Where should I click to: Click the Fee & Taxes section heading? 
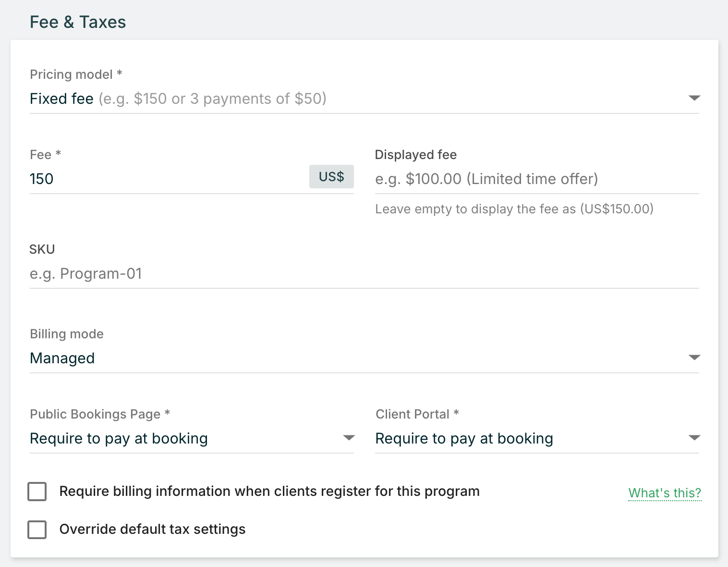coord(78,22)
